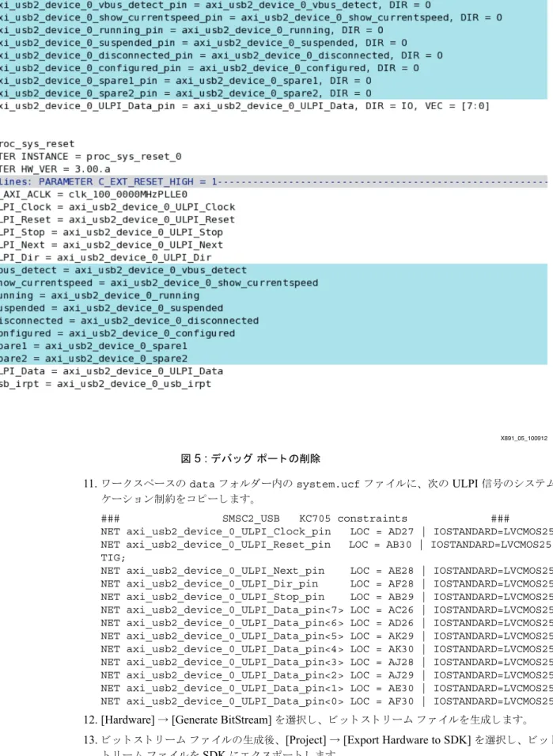Click the disconnected_pin port declaration line
The width and height of the screenshot is (553, 756).
coord(222,55)
